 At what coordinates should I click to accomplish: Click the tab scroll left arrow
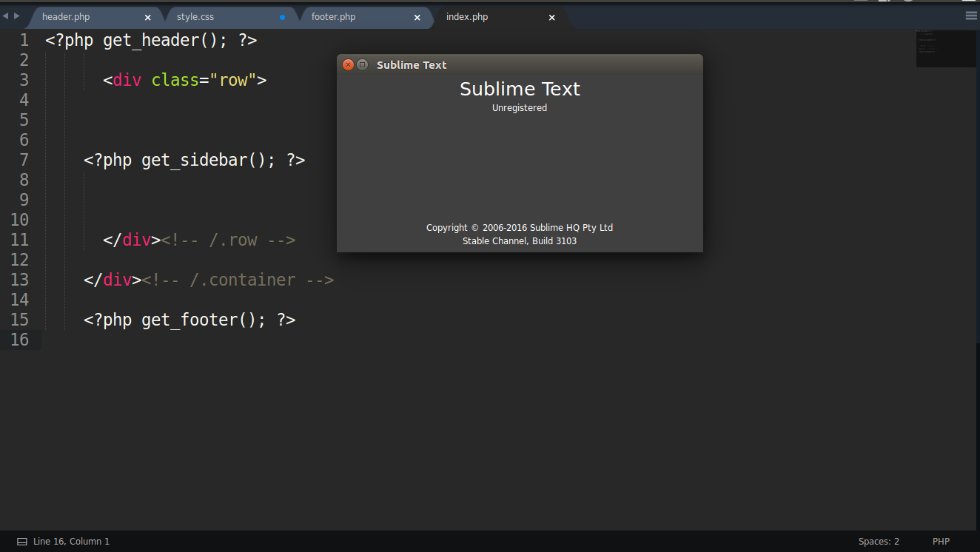click(x=6, y=16)
